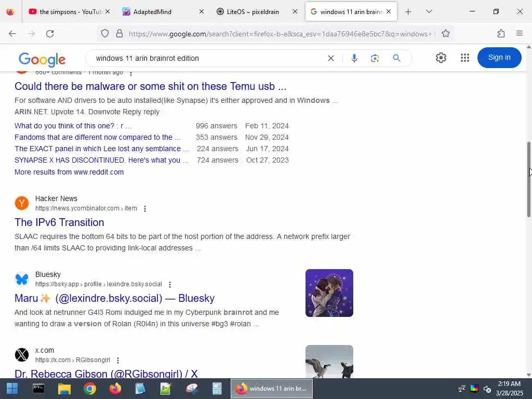Open 'What do you think of this one?' link
This screenshot has height=399, width=532.
(x=73, y=126)
